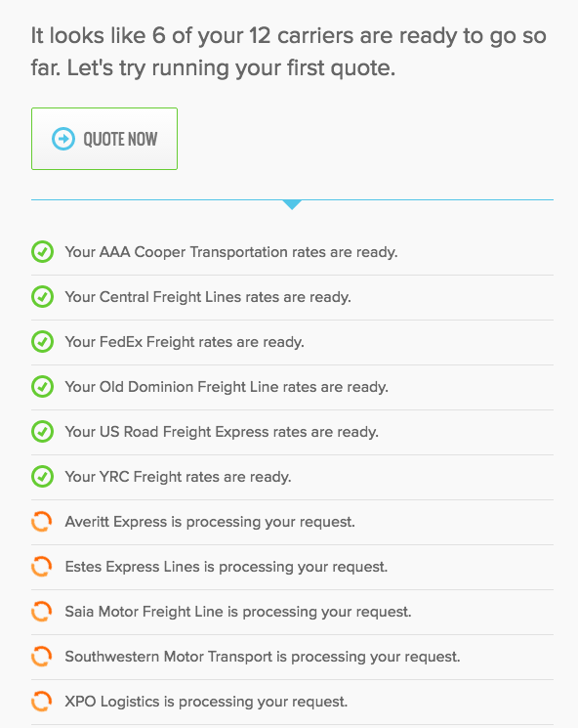Image resolution: width=578 pixels, height=728 pixels.
Task: Click the AAA Cooper Transportation ready message
Action: coord(231,252)
